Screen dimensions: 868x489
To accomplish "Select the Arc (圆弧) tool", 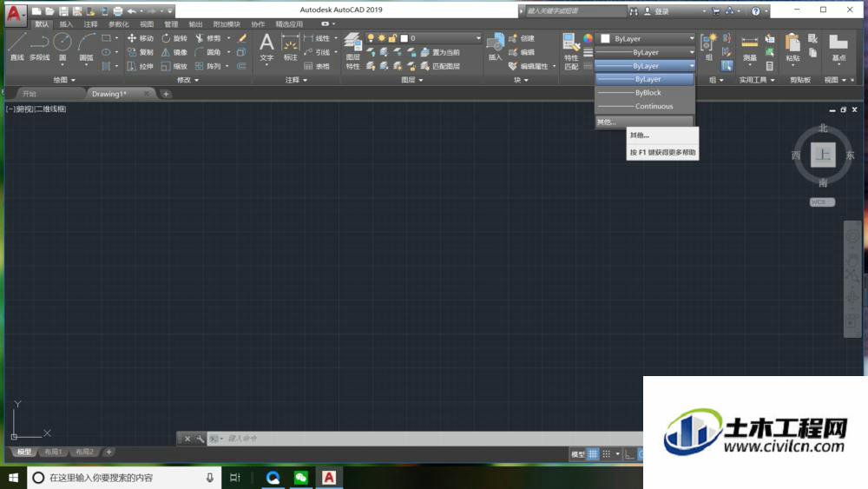I will [x=86, y=46].
